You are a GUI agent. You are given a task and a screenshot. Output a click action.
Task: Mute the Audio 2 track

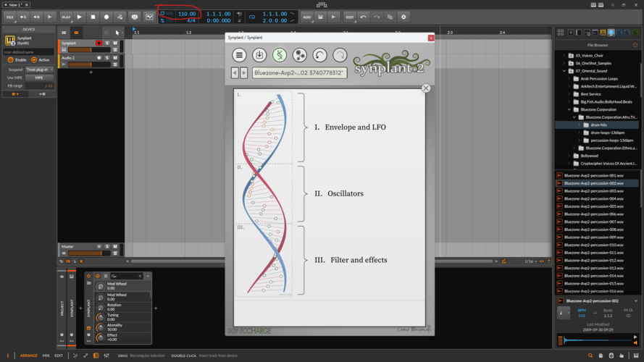tap(115, 58)
